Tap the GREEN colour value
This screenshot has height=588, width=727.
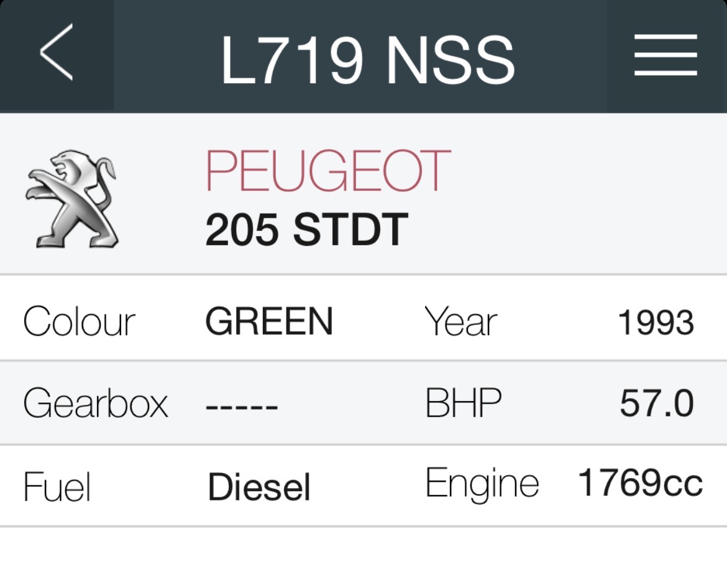tap(269, 322)
